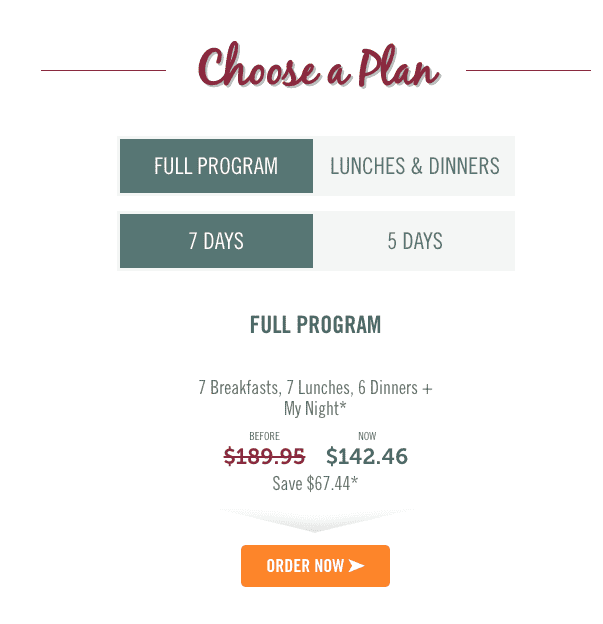Switch to Lunches & Dinners plan

[x=414, y=166]
